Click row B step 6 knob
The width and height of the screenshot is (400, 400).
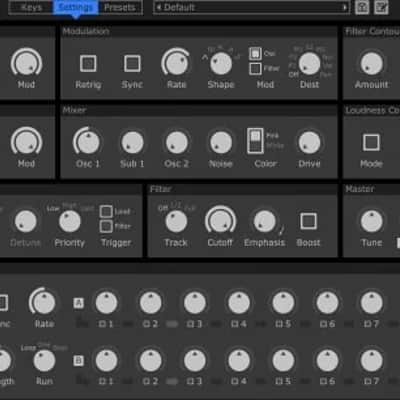point(327,361)
